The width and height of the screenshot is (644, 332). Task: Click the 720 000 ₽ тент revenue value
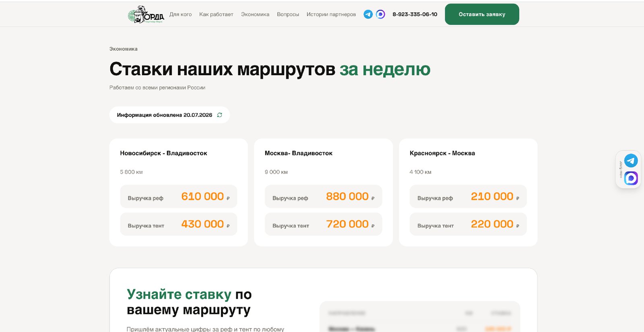(x=350, y=224)
